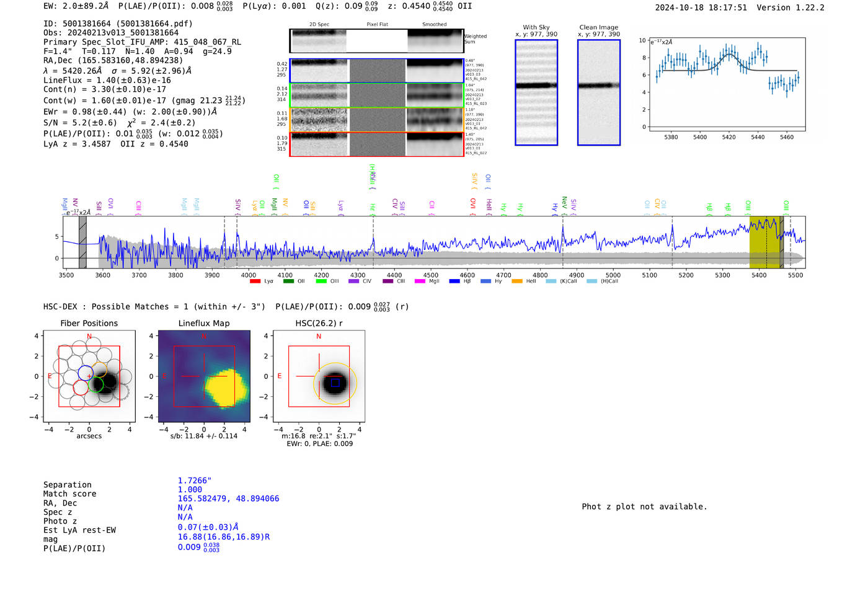
Task: Open the Lineflux Map panel
Action: 204,376
